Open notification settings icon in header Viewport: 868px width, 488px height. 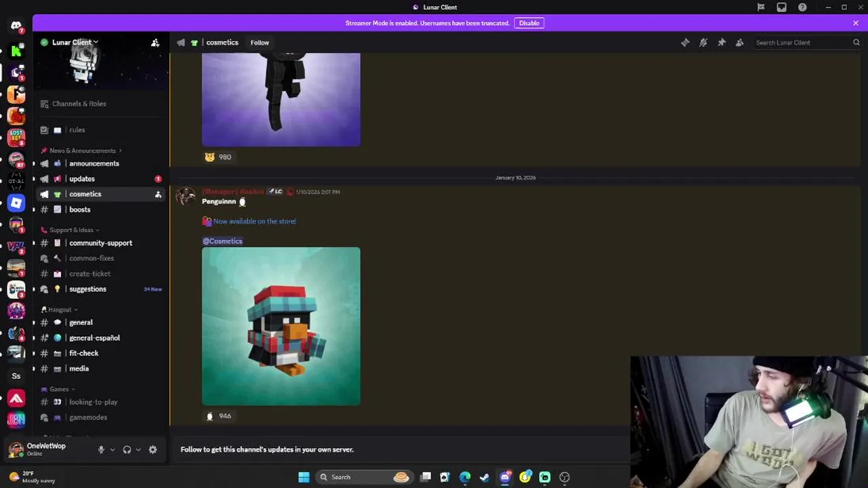tap(703, 43)
